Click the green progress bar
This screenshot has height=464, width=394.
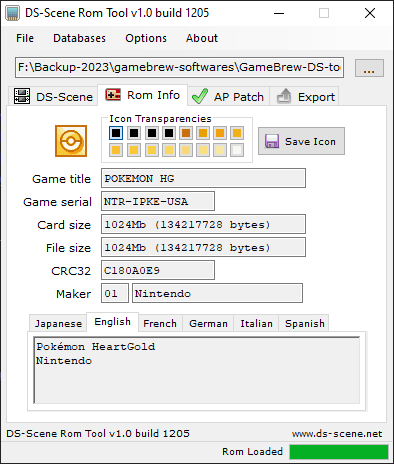339,452
